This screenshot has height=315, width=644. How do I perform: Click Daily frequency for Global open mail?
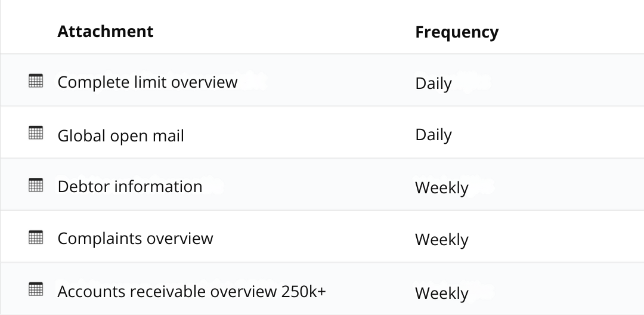coord(434,135)
